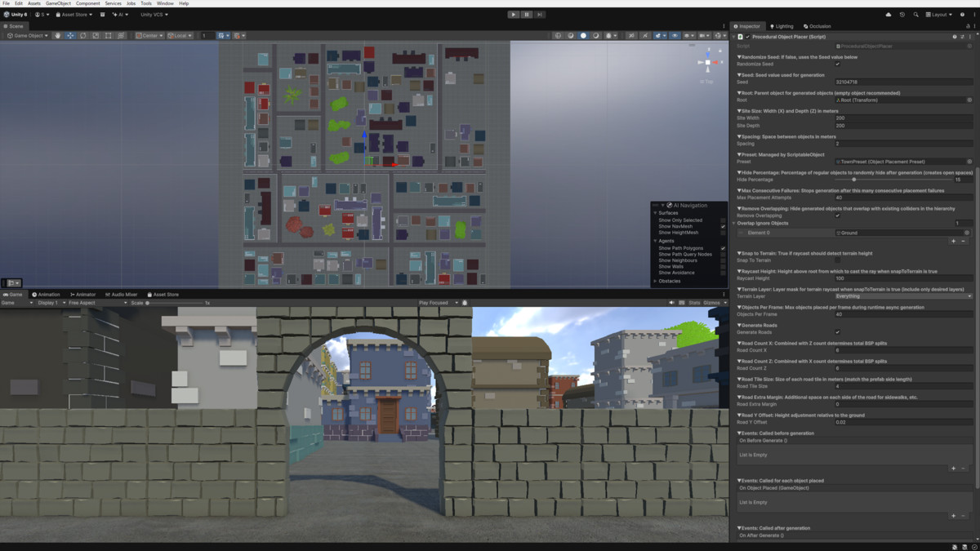Screen dimensions: 980x551
Task: Add element to Overlap Ignore Objects list
Action: pos(953,242)
